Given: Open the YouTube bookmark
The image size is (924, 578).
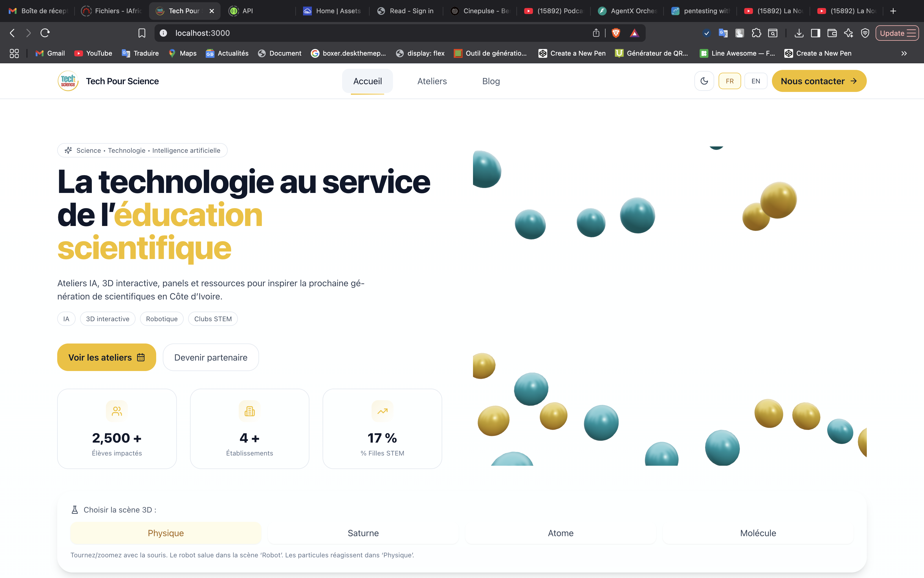Looking at the screenshot, I should click(93, 53).
